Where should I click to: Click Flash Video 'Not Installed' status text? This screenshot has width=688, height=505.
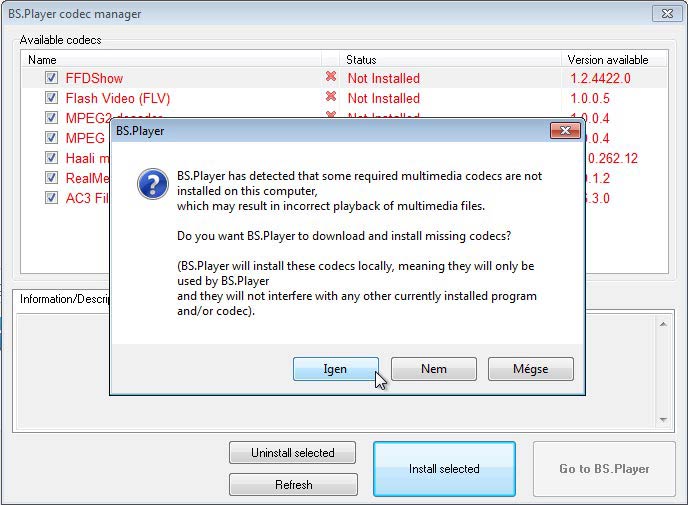[383, 98]
